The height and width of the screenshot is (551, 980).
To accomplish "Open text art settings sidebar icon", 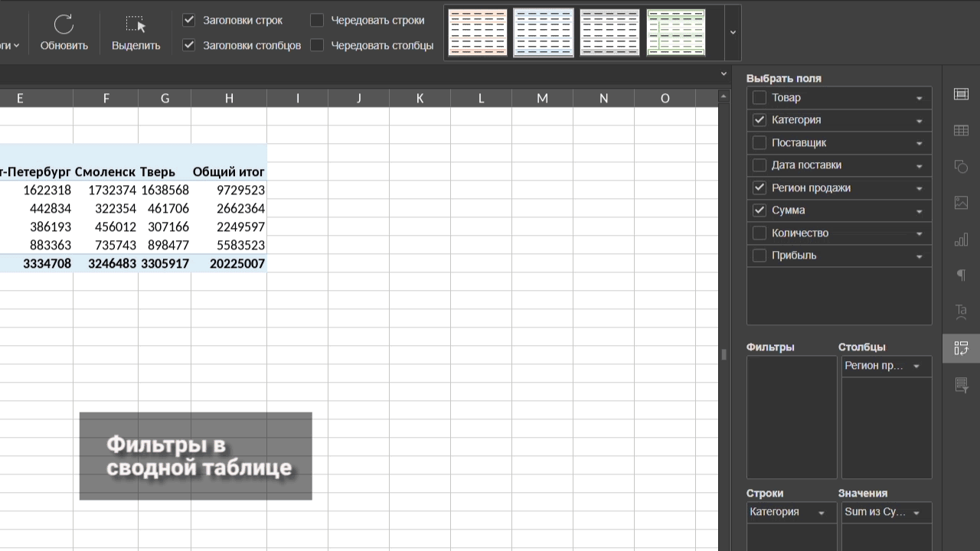I will tap(961, 311).
